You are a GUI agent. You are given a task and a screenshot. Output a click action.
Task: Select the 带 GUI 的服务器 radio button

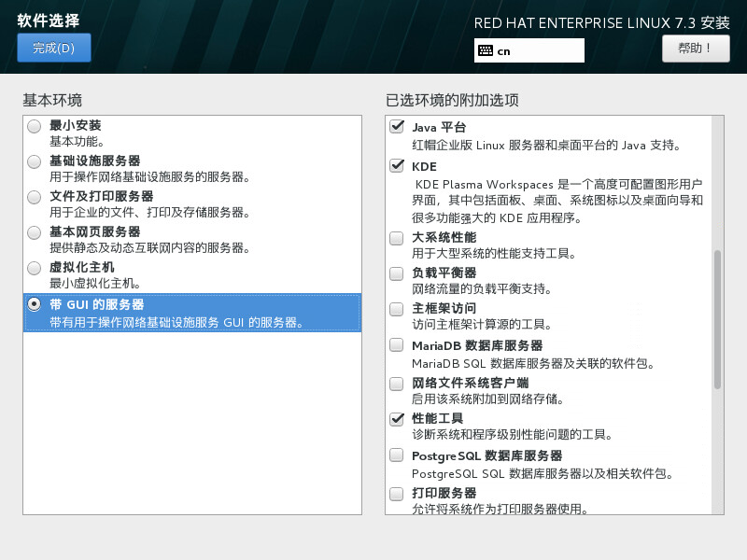[34, 304]
